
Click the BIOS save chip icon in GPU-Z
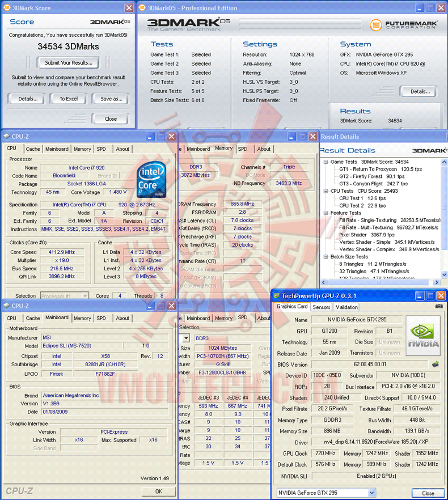pyautogui.click(x=436, y=364)
